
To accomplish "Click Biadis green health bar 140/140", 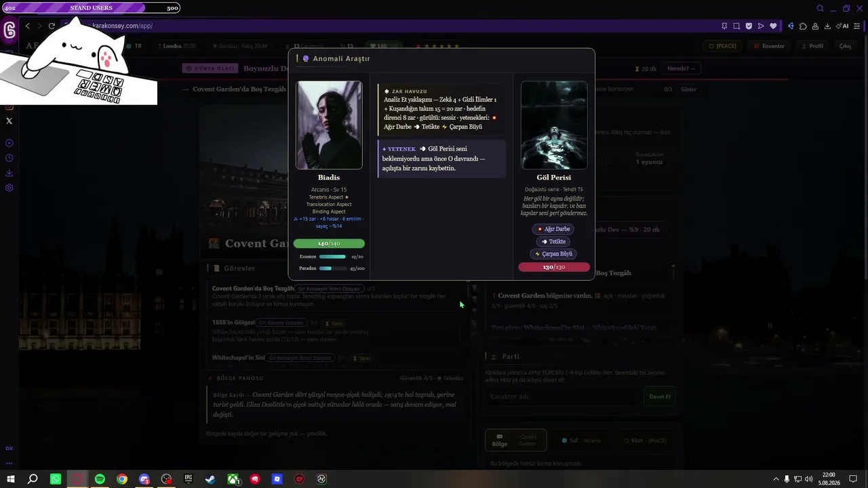I will (x=329, y=243).
